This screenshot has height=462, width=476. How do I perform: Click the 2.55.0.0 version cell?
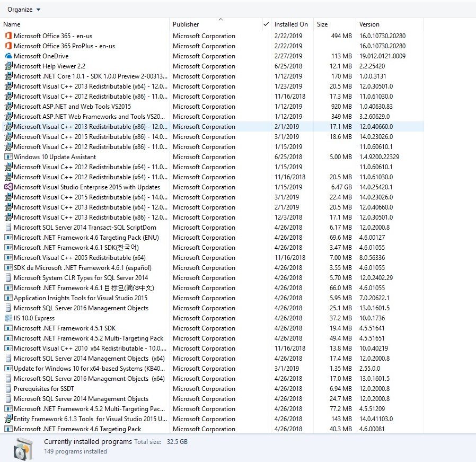[x=369, y=369]
